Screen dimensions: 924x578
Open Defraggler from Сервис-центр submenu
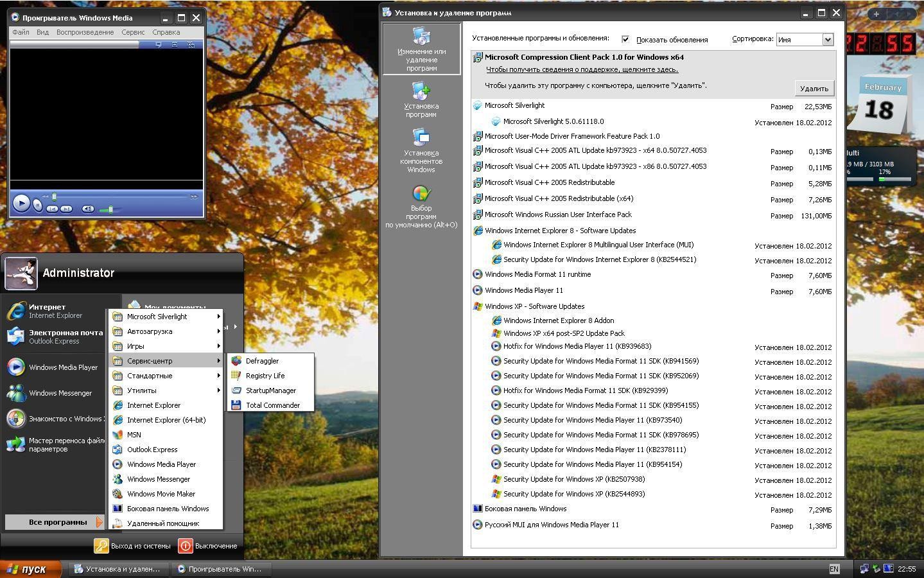pyautogui.click(x=270, y=361)
